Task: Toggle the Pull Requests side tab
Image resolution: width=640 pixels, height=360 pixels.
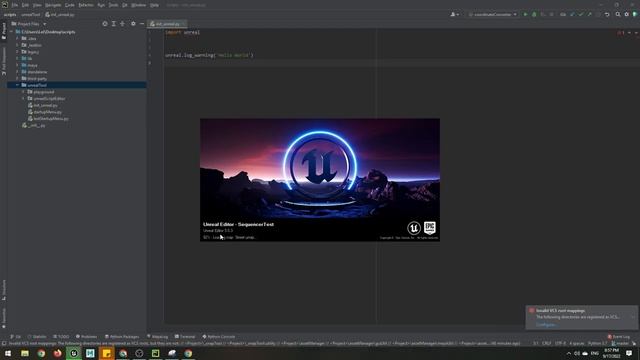Action: pyautogui.click(x=4, y=61)
